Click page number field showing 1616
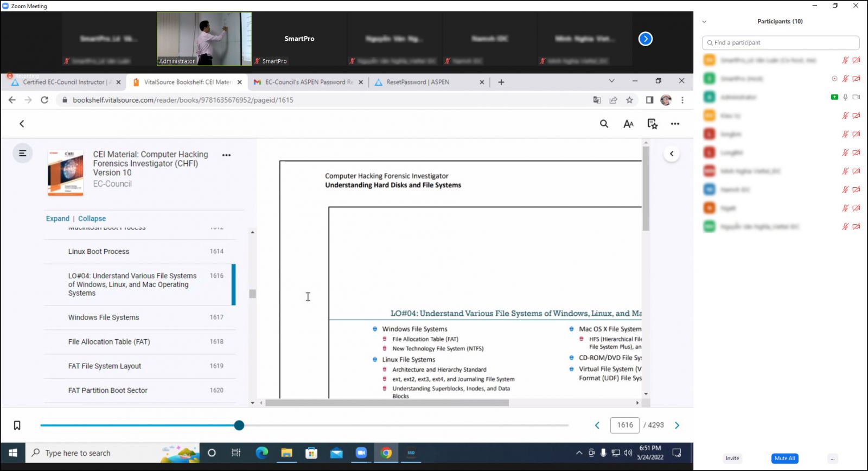The height and width of the screenshot is (471, 868). point(625,425)
